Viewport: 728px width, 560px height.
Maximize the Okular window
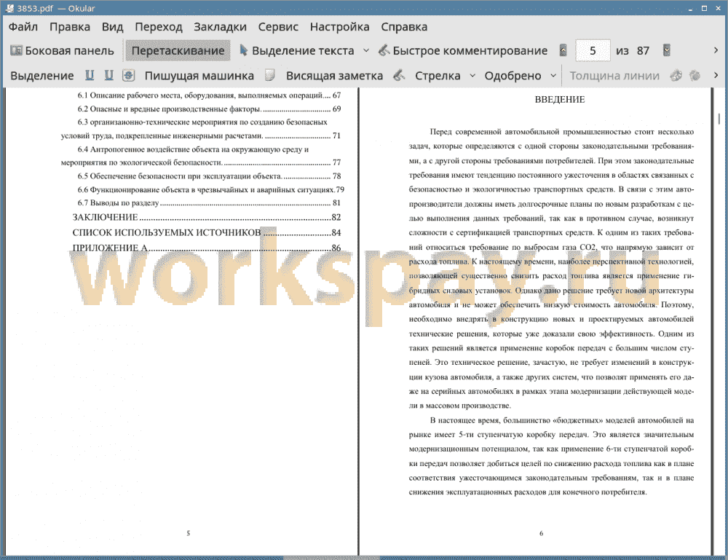704,8
